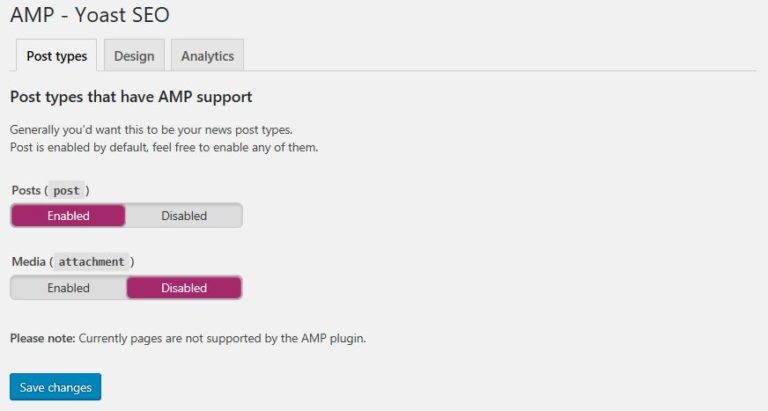Enable AMP support for Posts
Image resolution: width=768 pixels, height=411 pixels.
(x=68, y=216)
